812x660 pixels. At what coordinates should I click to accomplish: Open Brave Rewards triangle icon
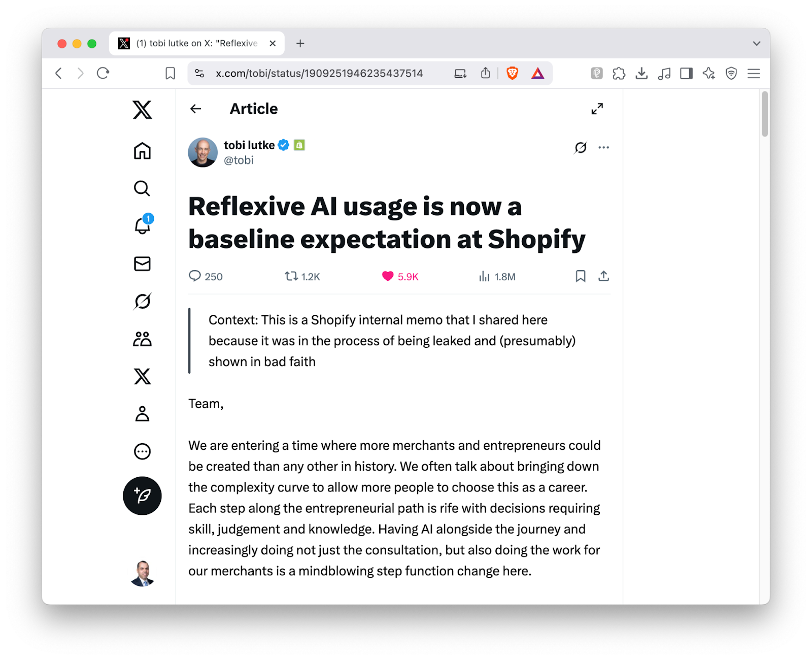pos(538,73)
